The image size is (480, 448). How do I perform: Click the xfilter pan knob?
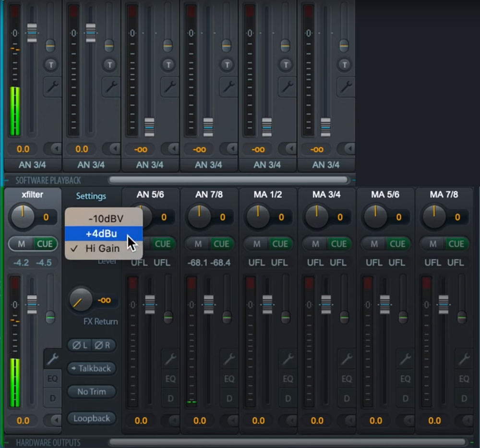23,217
